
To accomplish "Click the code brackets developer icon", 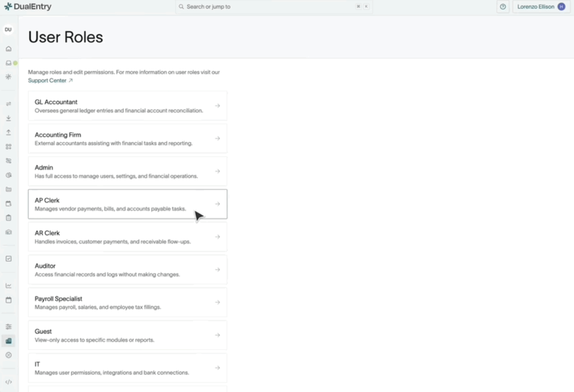I will (x=9, y=382).
